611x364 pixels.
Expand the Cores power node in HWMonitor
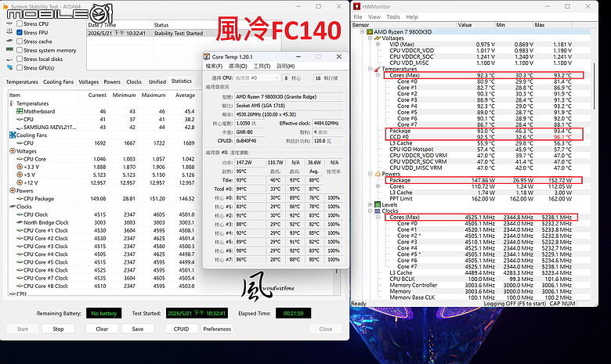[378, 186]
